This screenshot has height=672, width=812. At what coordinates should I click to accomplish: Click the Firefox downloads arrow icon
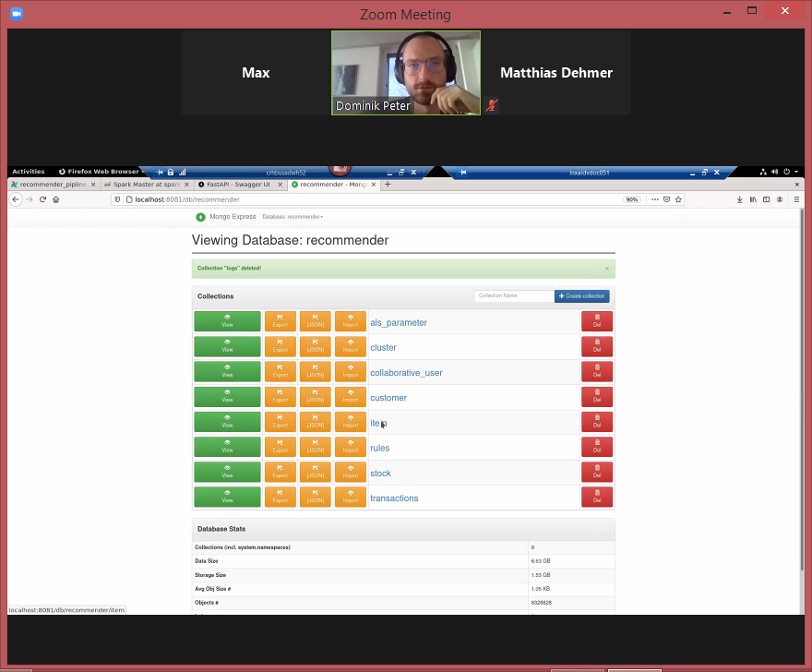click(739, 199)
